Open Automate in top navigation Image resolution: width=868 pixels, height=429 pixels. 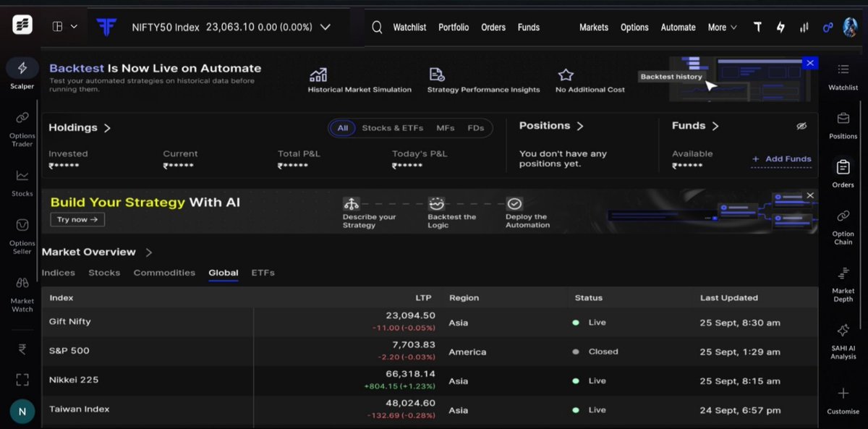click(678, 27)
